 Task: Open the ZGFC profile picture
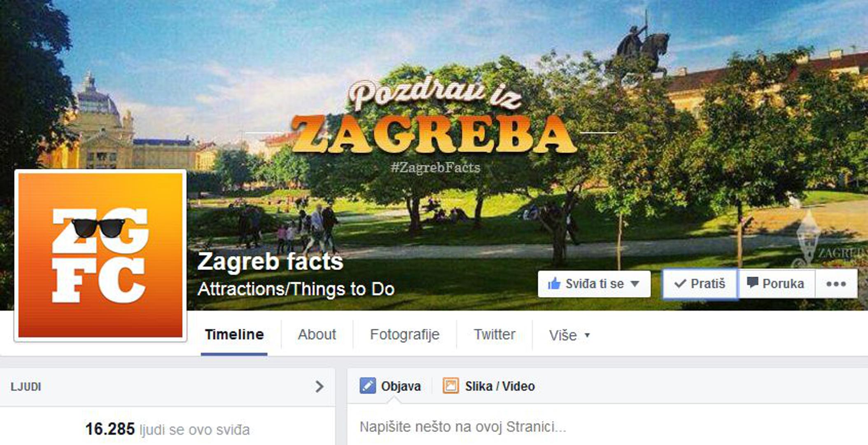100,255
